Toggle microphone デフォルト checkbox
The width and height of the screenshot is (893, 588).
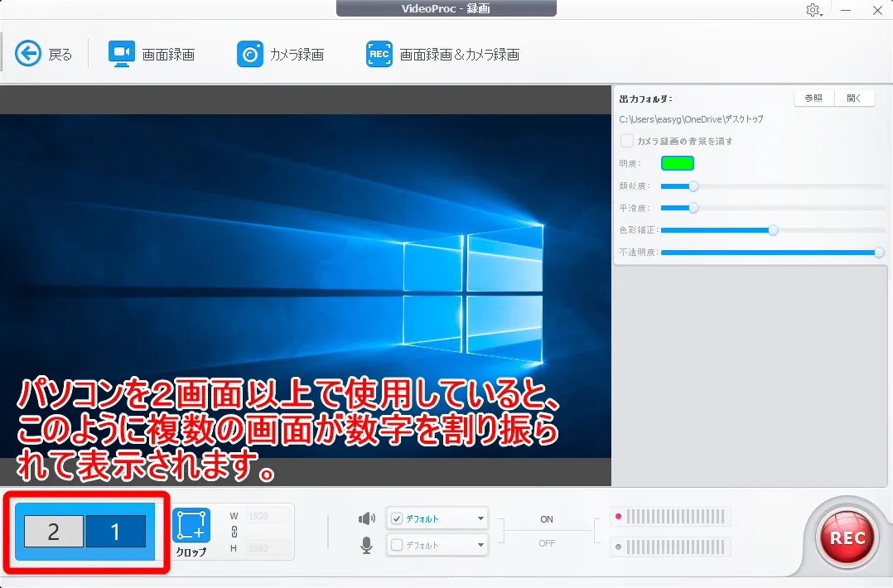pyautogui.click(x=397, y=545)
